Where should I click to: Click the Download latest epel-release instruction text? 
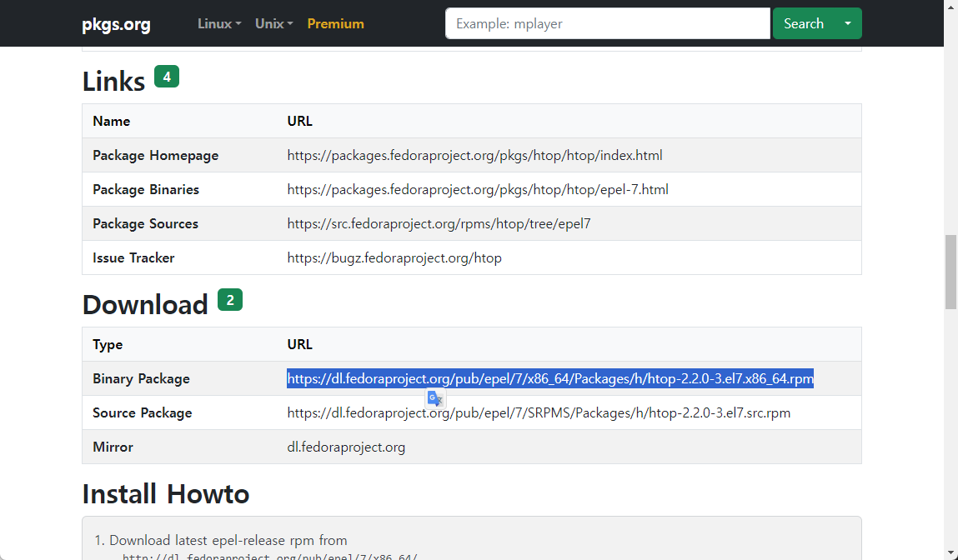coord(228,541)
